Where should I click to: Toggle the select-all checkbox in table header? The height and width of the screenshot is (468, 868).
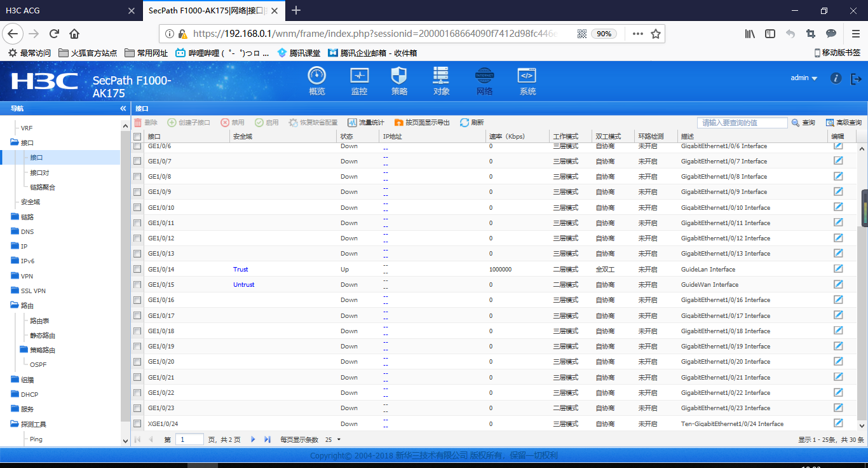[137, 137]
